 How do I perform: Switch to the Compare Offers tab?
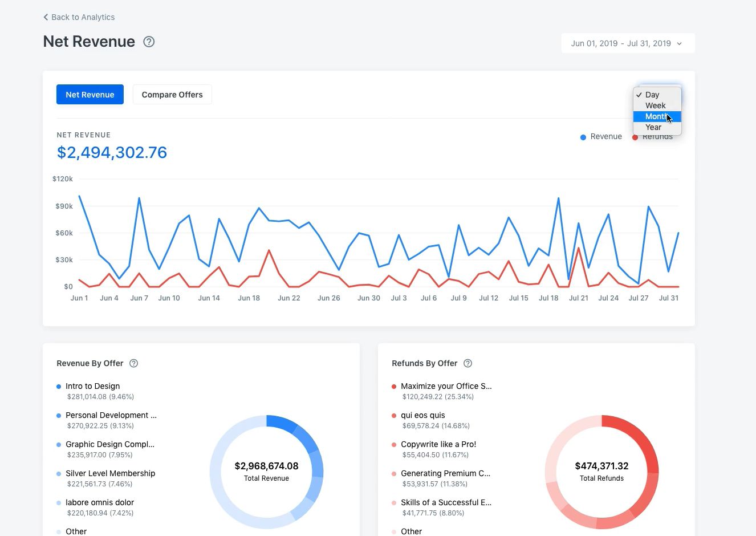[172, 95]
